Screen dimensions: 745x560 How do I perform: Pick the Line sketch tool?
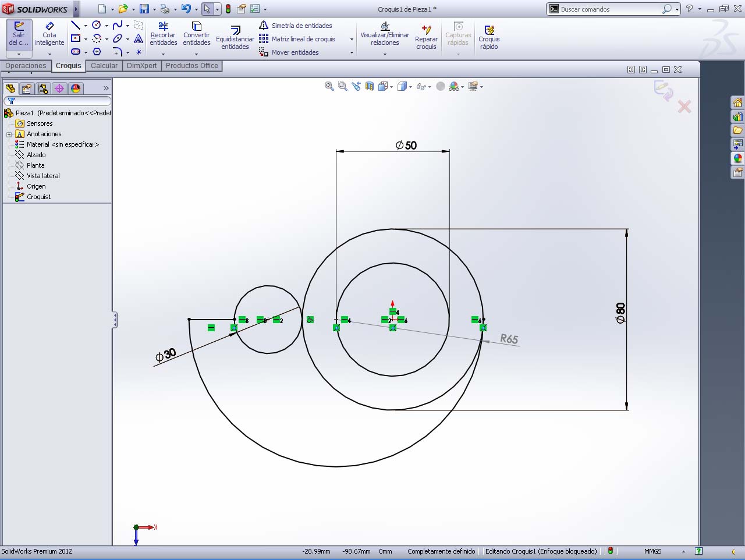75,25
